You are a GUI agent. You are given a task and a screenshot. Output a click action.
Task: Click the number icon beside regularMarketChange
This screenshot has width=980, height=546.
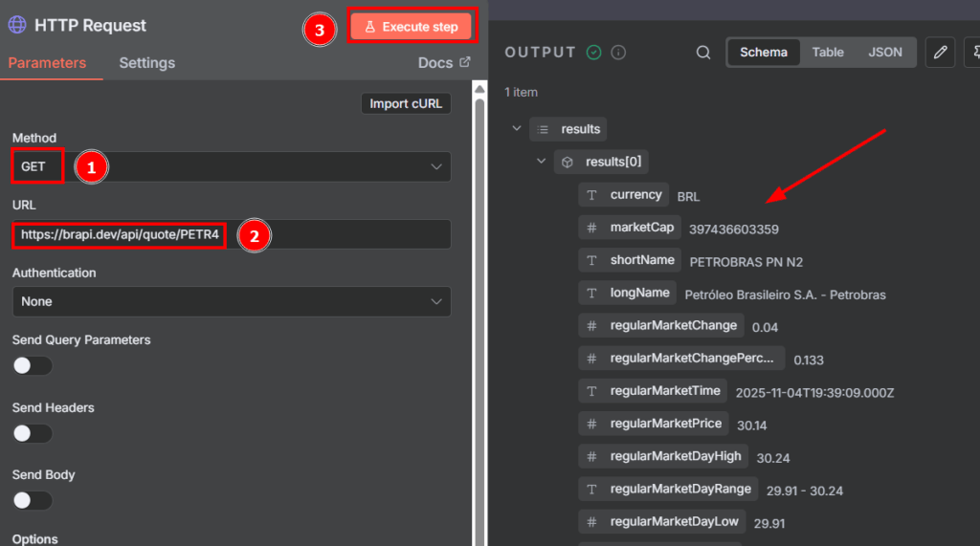pos(591,326)
